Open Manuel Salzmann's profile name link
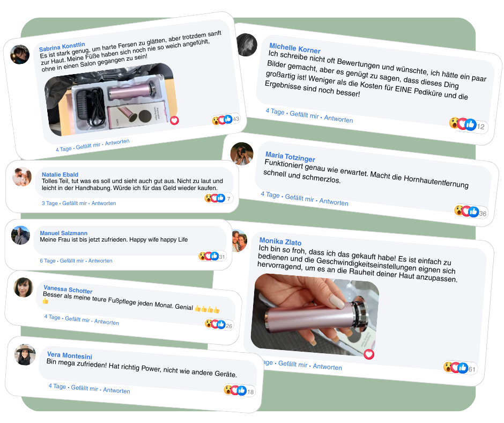This screenshot has height=423, width=504. pos(64,233)
